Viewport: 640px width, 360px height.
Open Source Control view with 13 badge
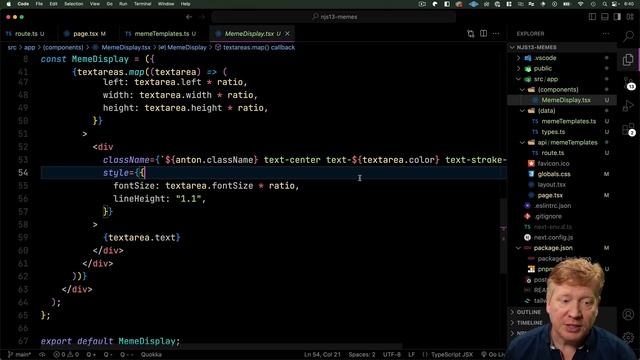point(628,83)
